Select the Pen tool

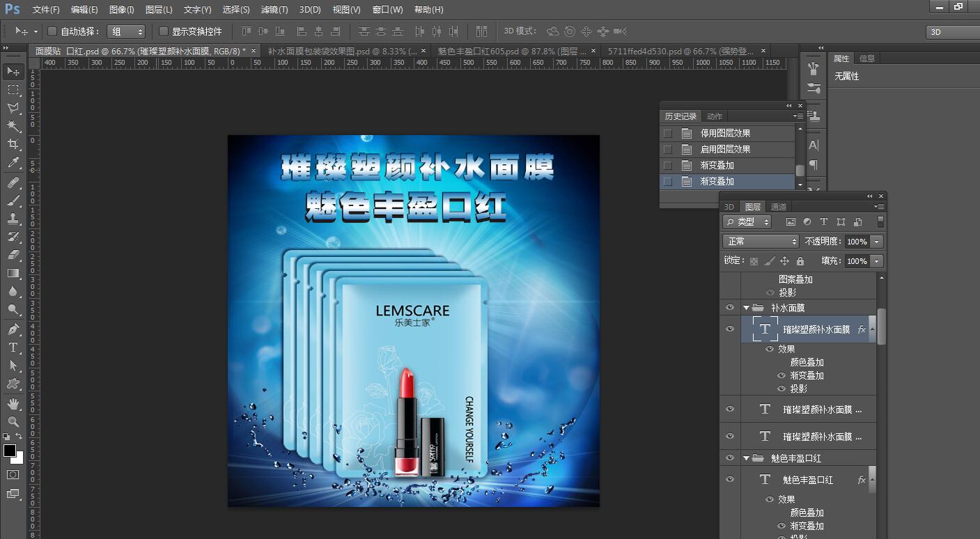tap(13, 329)
